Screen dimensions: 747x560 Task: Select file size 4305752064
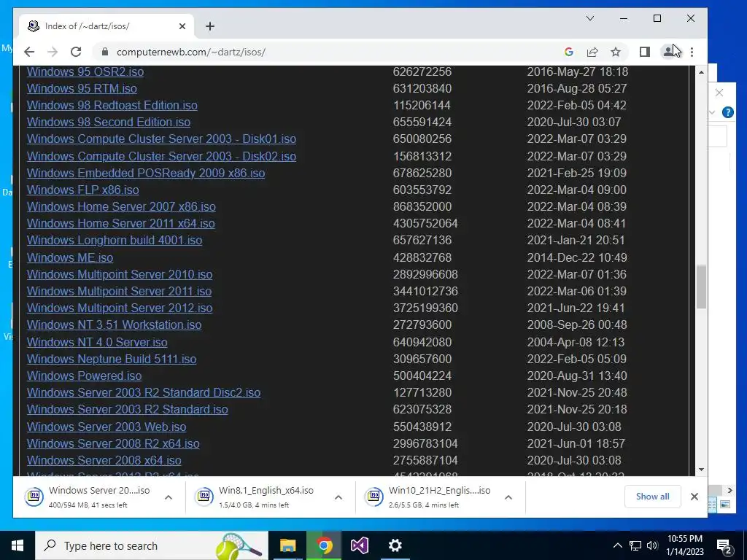pos(425,223)
